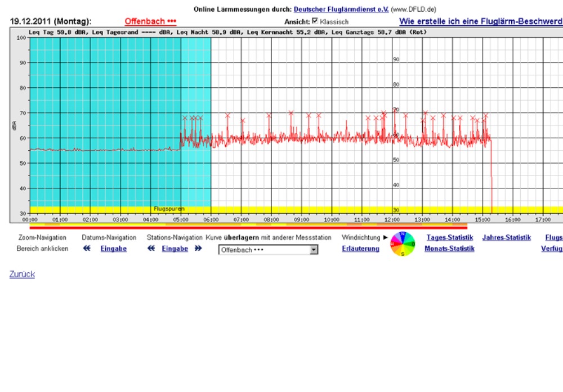
Task: Click the 17:00 time axis label
Action: point(543,219)
